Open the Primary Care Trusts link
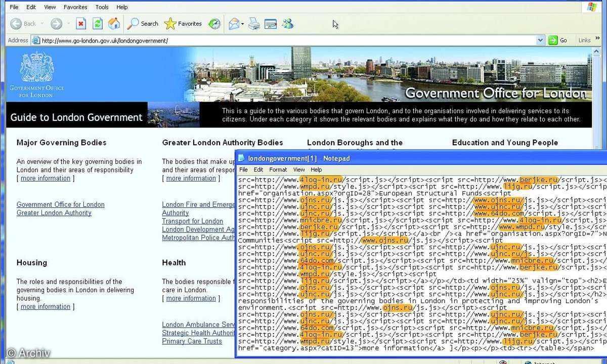Screen dimensions: 607x364 point(192,341)
